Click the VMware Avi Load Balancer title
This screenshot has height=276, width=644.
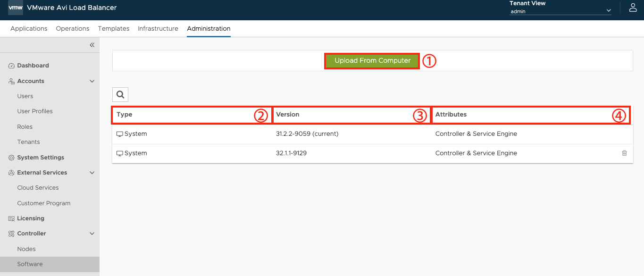tap(72, 8)
